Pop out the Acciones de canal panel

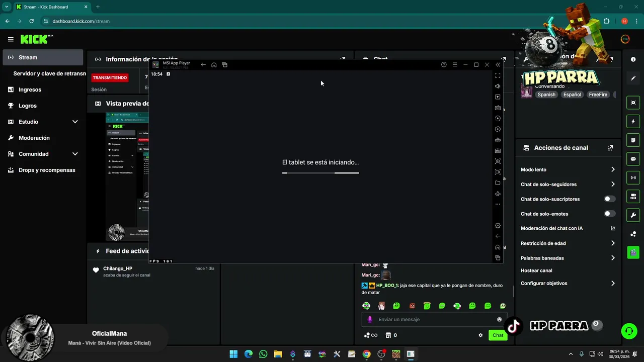tap(610, 148)
